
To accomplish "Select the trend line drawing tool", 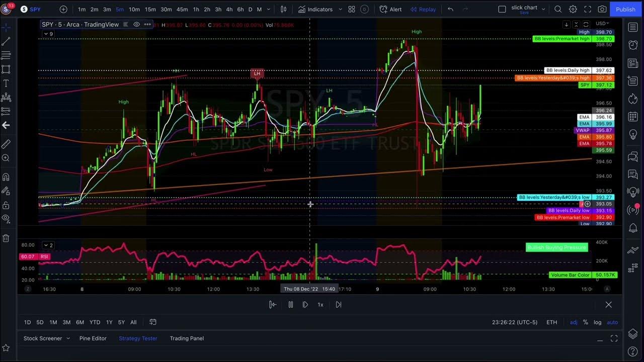I will pos(6,42).
